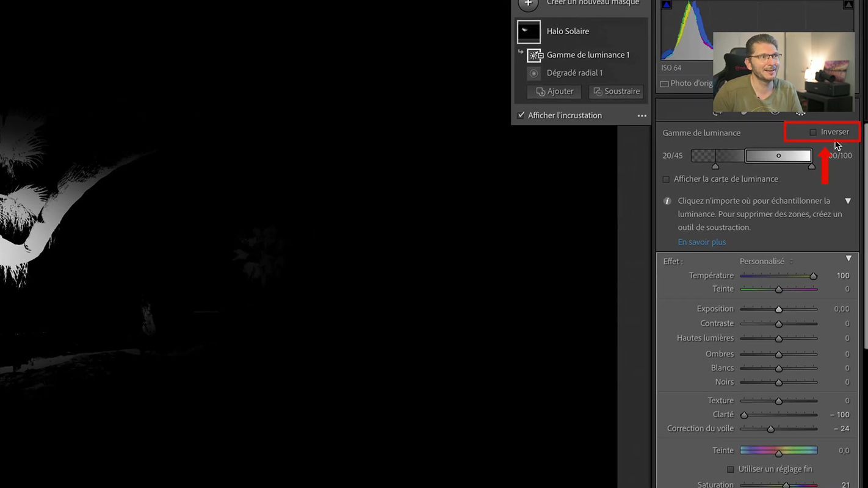Click the plus icon to create new mask
This screenshot has width=868, height=488.
click(x=528, y=4)
